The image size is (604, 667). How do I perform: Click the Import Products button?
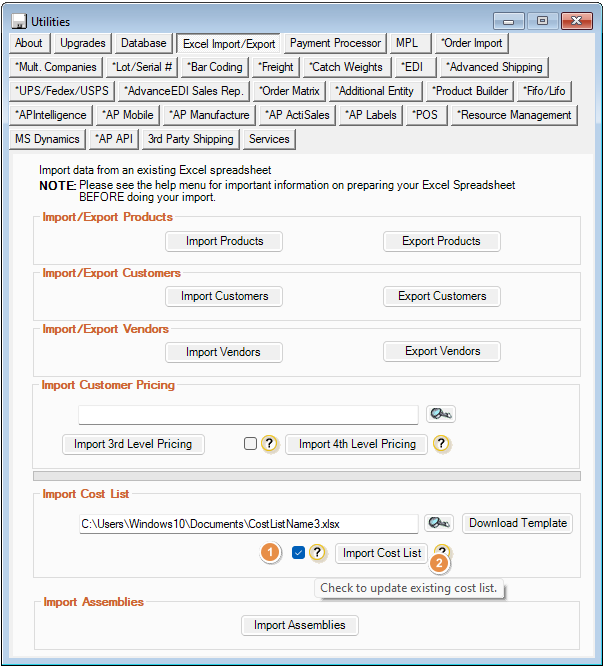click(224, 241)
